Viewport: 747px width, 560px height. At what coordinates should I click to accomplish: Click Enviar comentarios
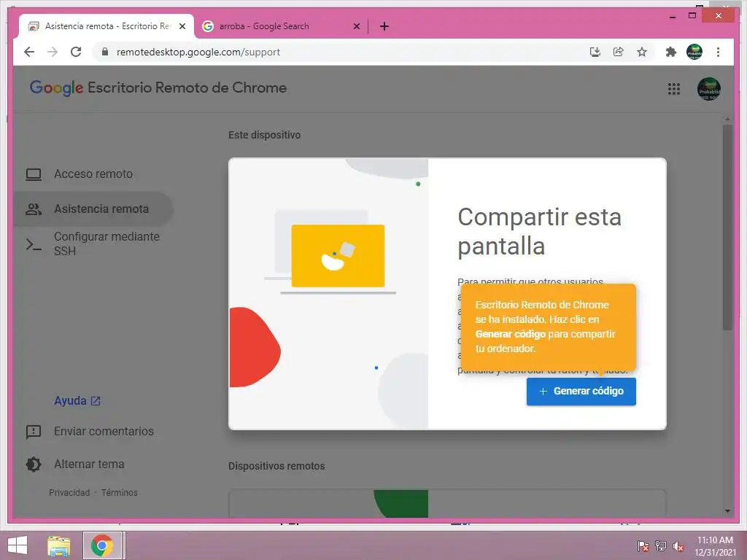(x=104, y=432)
